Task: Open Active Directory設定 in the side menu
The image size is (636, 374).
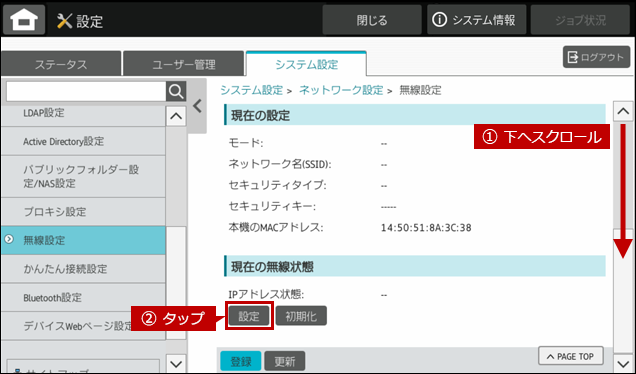Action: [83, 141]
